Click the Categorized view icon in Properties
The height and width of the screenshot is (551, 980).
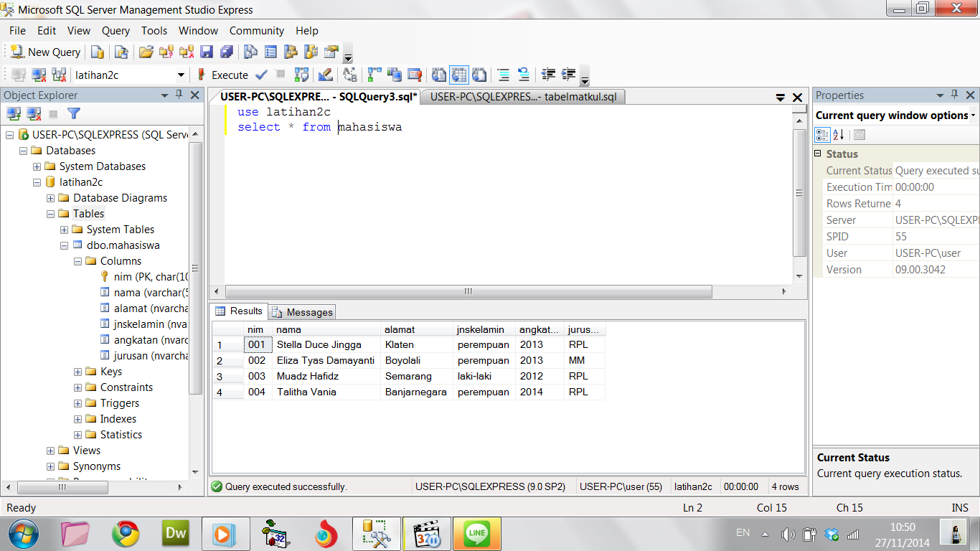click(x=822, y=135)
